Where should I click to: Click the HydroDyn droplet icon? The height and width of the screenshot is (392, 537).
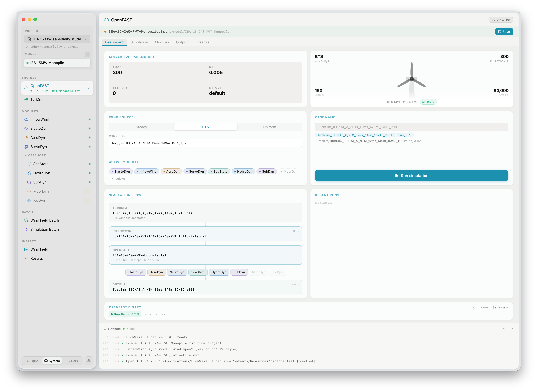[x=29, y=173]
